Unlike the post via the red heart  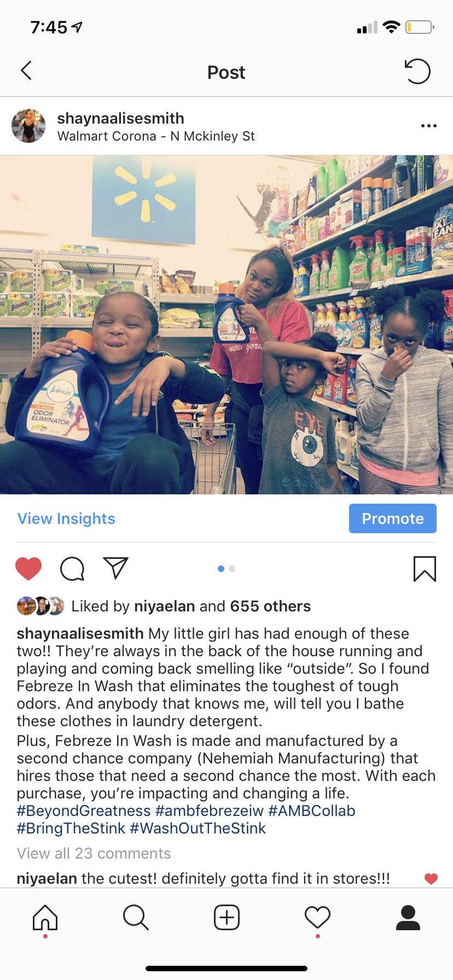pyautogui.click(x=28, y=569)
